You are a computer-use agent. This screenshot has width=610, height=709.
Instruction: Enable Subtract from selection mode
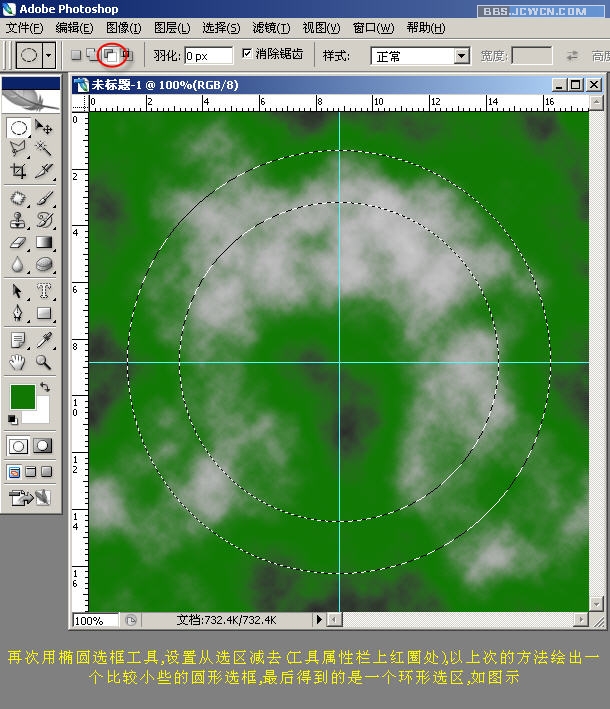click(110, 55)
